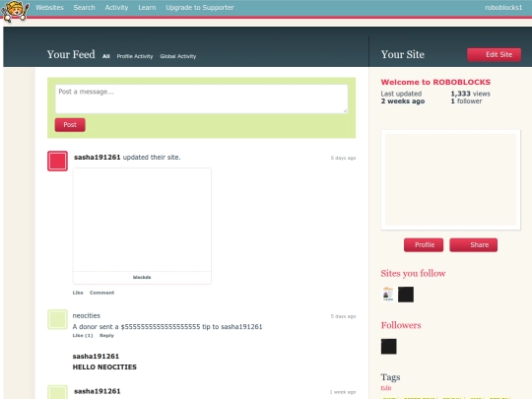Click the Neocities cat logo

click(x=15, y=11)
